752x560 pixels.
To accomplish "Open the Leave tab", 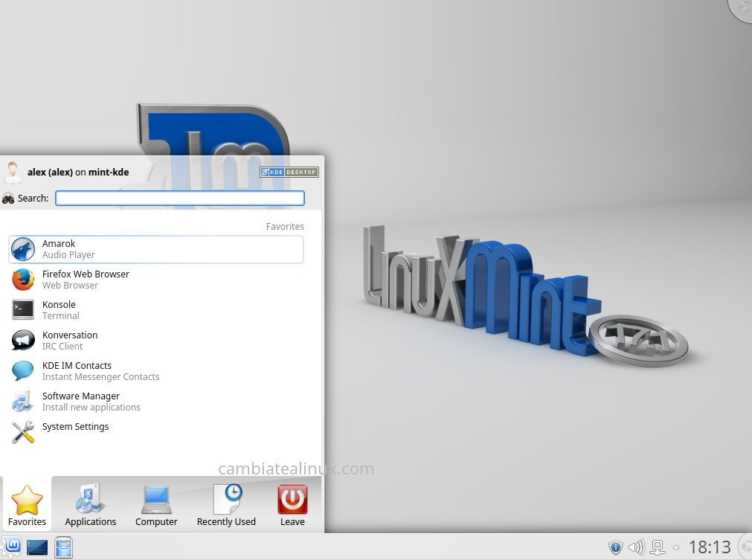I will pos(292,504).
